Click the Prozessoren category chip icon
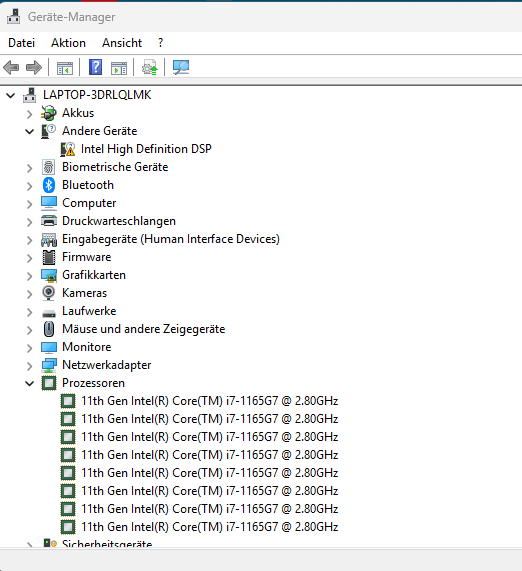 point(48,383)
